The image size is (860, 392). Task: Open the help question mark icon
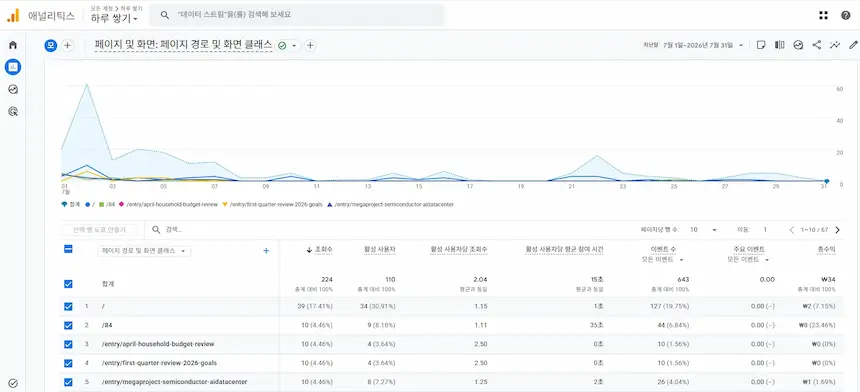pyautogui.click(x=846, y=15)
